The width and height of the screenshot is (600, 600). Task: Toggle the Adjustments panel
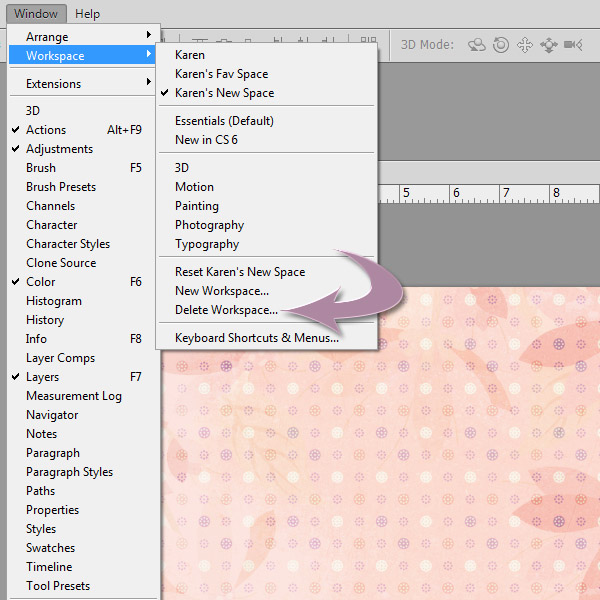81,148
